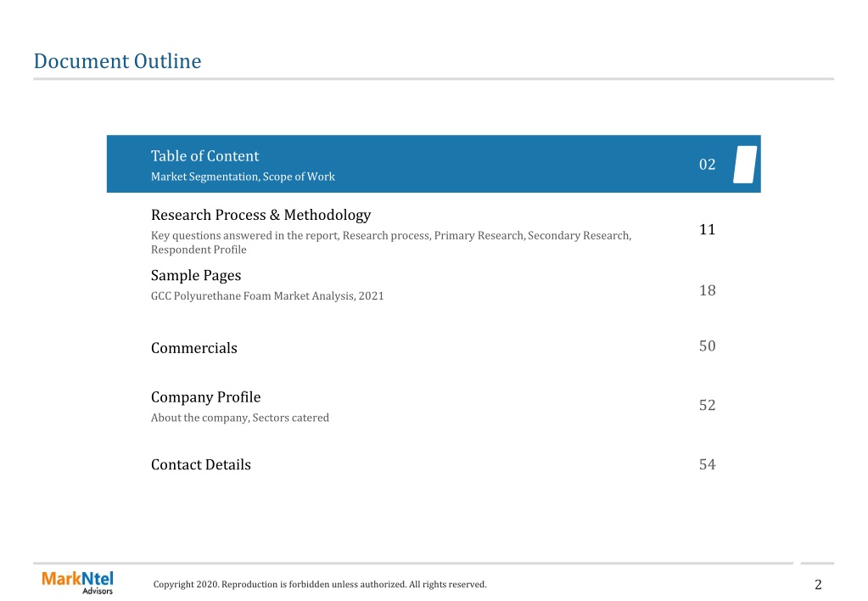Open the Company Profile section

point(205,397)
